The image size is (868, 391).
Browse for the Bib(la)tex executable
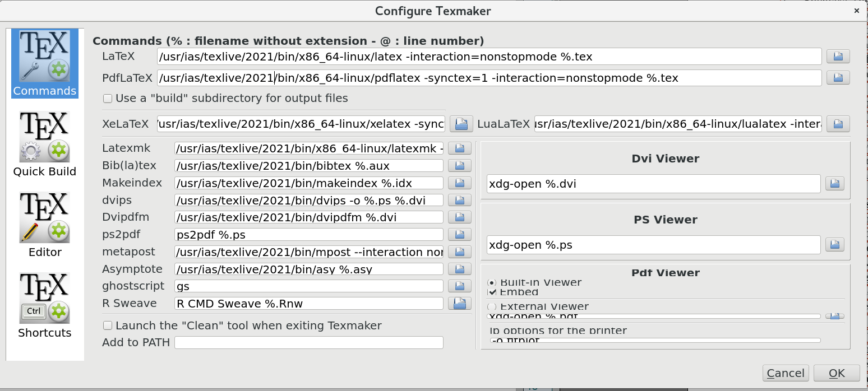point(459,166)
